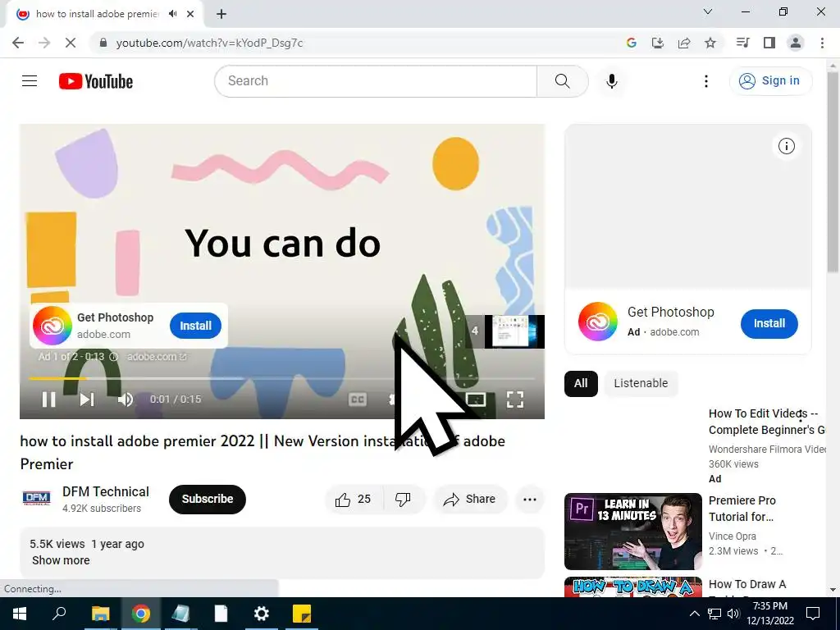Open Sticky Notes on taskbar

[302, 614]
